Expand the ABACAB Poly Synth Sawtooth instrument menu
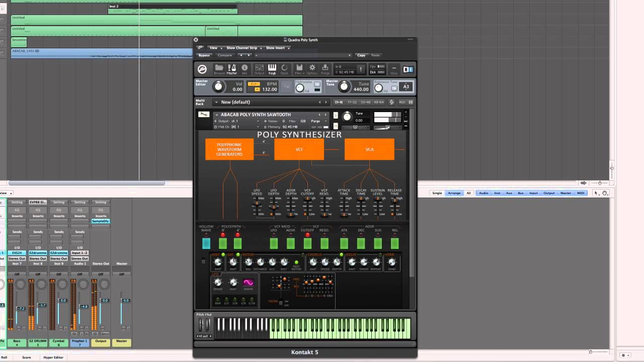The height and width of the screenshot is (362, 644). click(x=216, y=115)
